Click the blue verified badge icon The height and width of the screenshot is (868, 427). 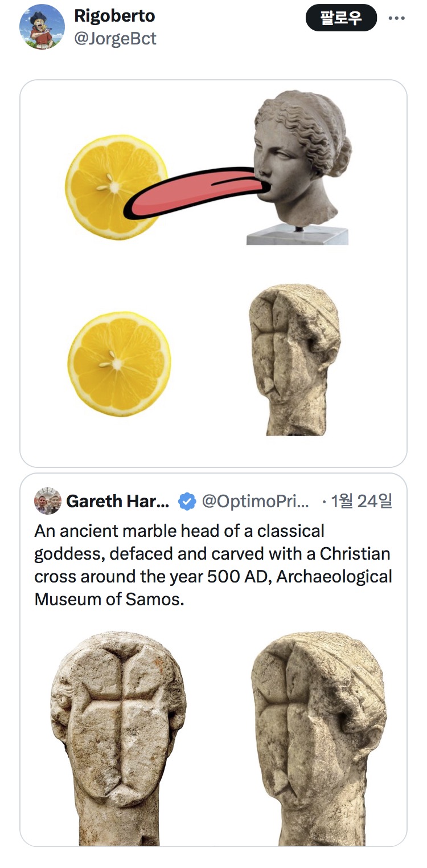[x=186, y=502]
